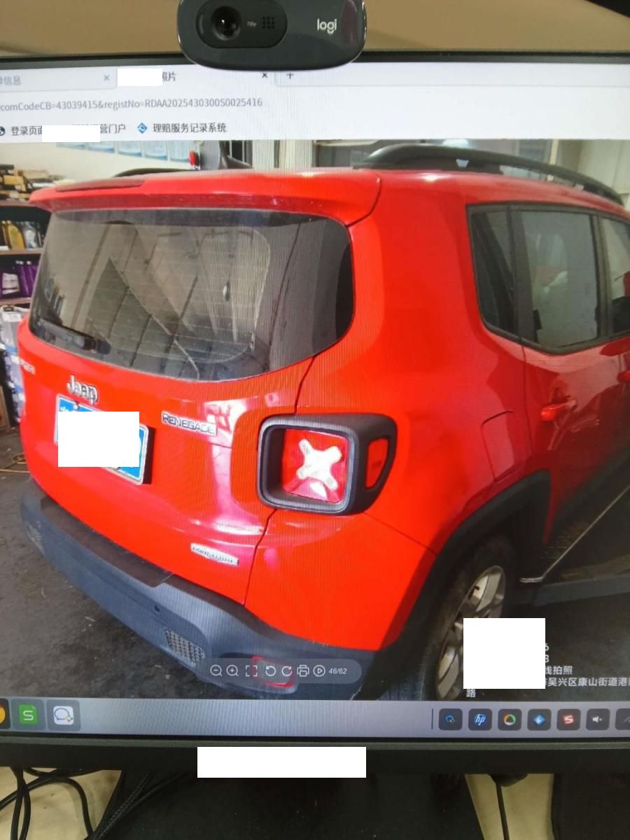
Task: Open the 登录页面 bookmark
Action: click(x=27, y=130)
